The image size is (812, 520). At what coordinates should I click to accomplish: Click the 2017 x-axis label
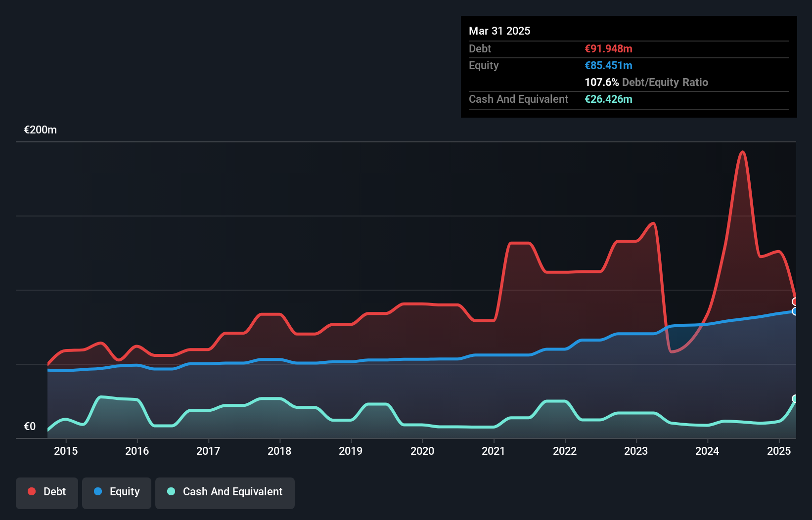click(208, 451)
